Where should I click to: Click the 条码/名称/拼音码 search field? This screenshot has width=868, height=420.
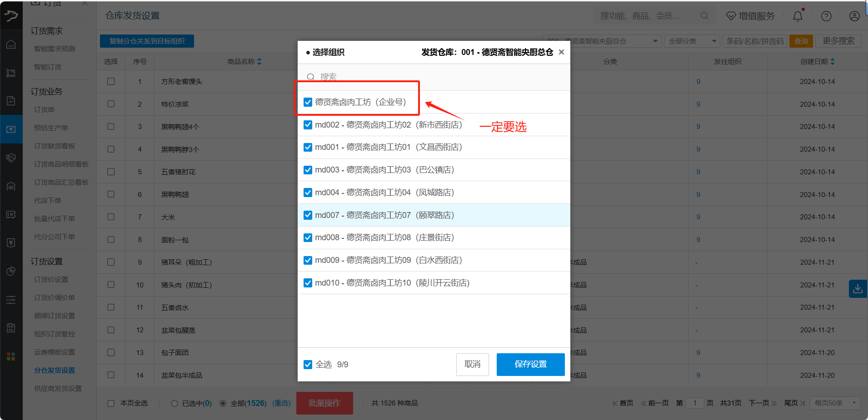755,41
